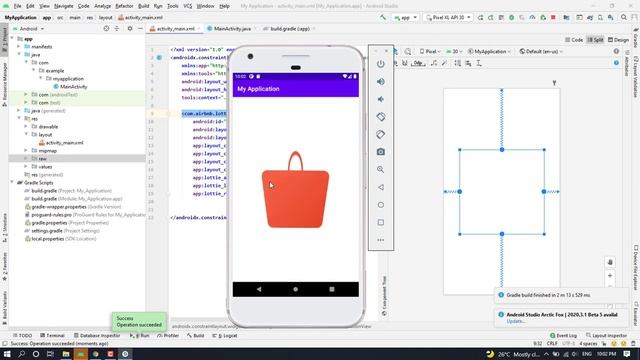The height and width of the screenshot is (360, 640).
Task: Open the Logcat tool window
Action: (224, 336)
